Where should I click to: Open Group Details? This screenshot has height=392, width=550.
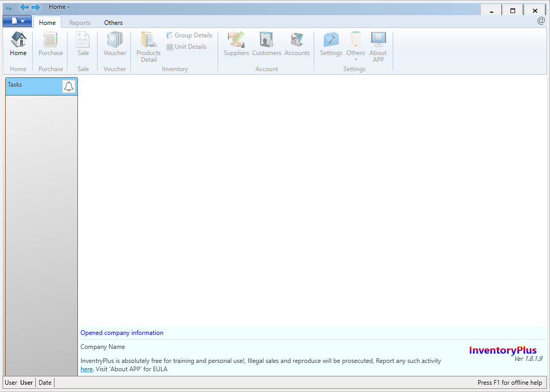pyautogui.click(x=189, y=35)
